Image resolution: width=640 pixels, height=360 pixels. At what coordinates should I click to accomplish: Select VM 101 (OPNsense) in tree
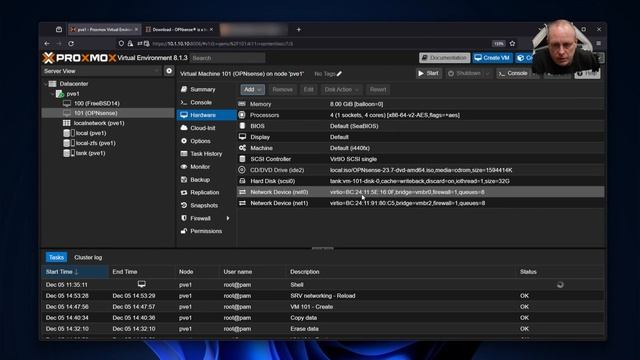tap(96, 113)
